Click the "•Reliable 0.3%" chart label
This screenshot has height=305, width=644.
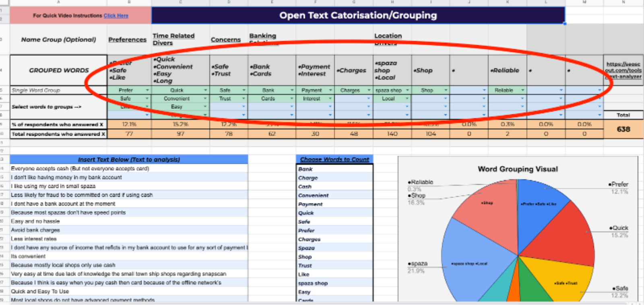pyautogui.click(x=420, y=185)
